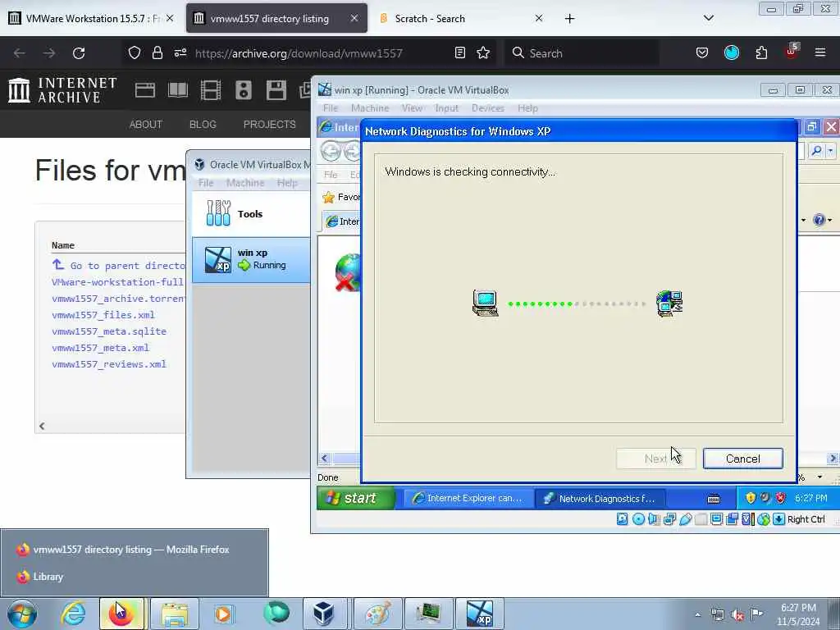Click Cancel in Network Diagnostics dialog
This screenshot has height=630, width=840.
[742, 459]
